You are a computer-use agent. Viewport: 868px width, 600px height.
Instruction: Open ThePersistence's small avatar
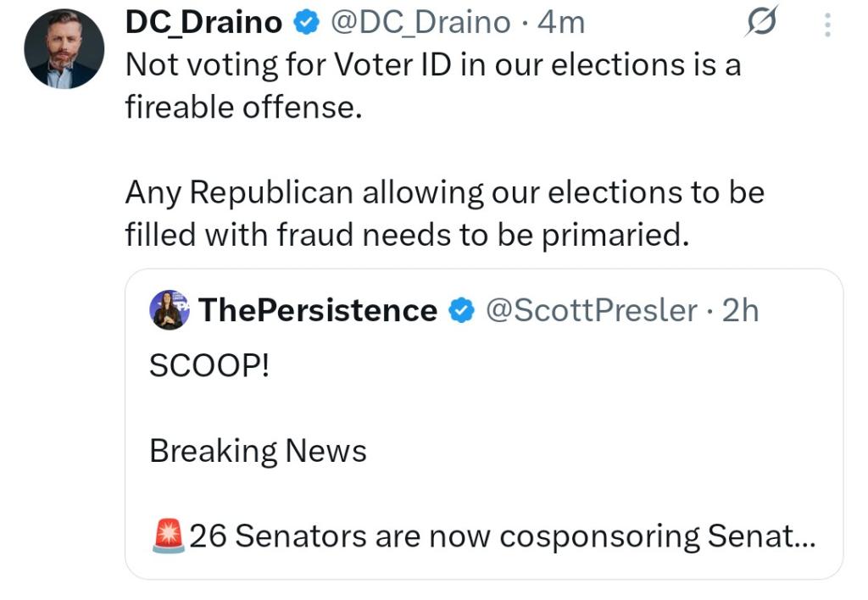pos(170,310)
